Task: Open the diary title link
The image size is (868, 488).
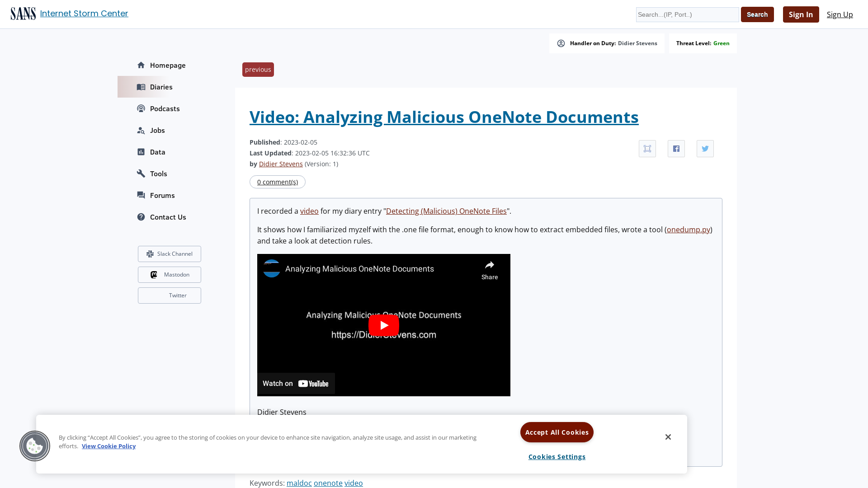Action: 444,117
